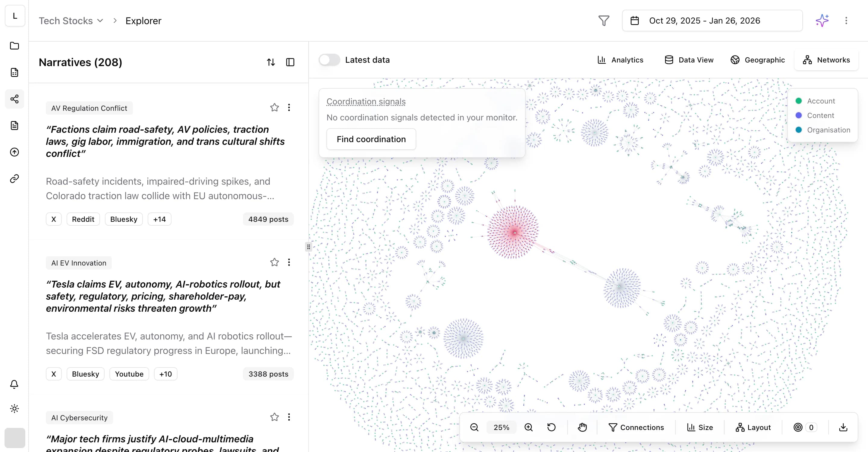Click the zoom percentage field showing 25%

click(x=502, y=427)
